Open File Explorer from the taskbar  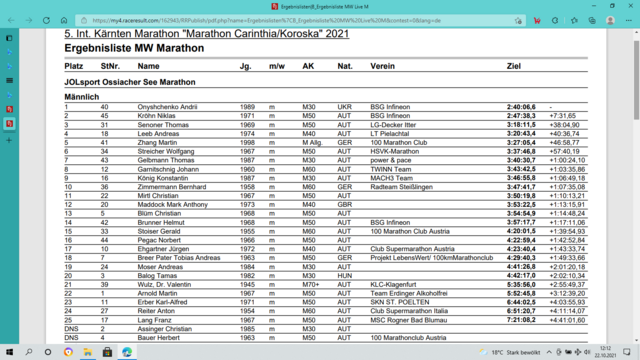tap(88, 352)
